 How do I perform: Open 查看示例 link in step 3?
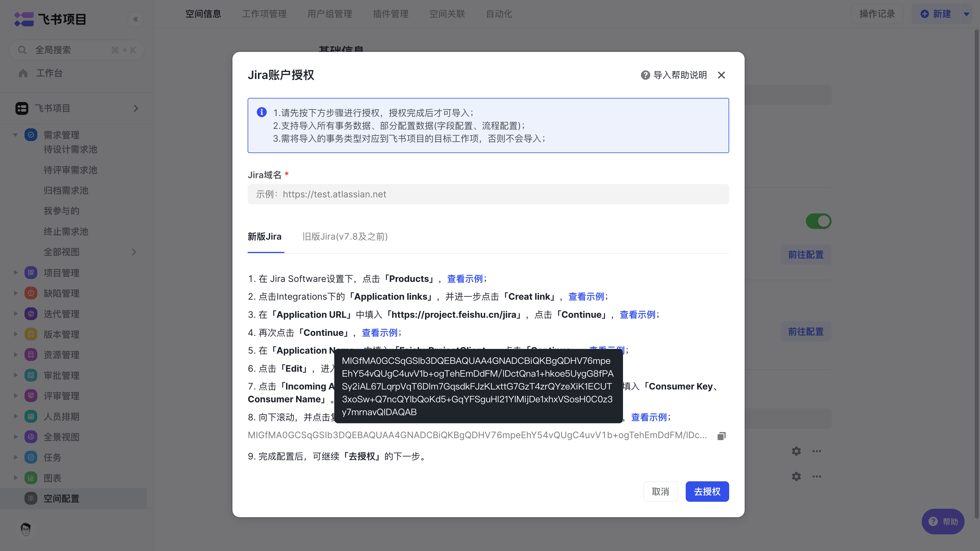point(638,315)
